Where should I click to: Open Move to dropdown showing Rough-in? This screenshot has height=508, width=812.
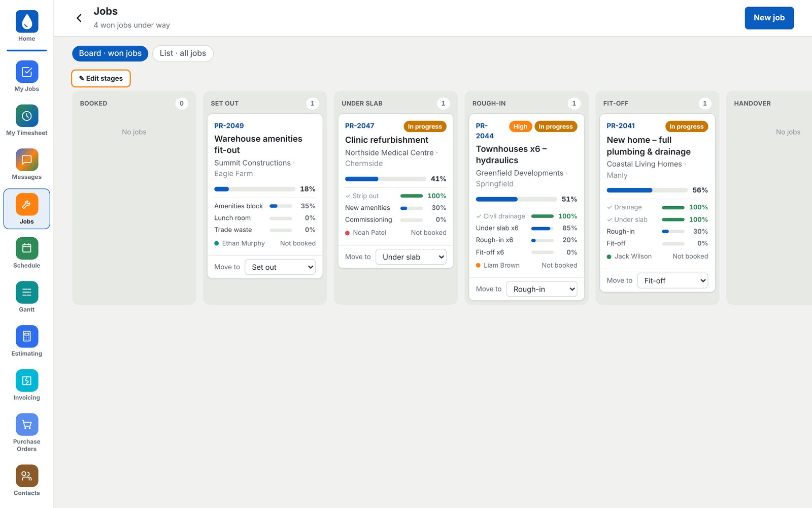click(542, 289)
